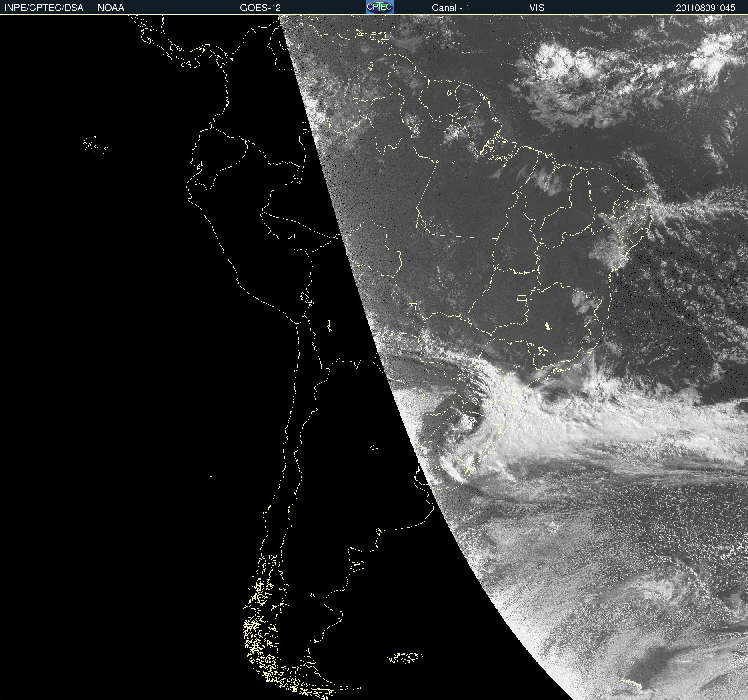Click the NOAA label in the header

tap(111, 8)
